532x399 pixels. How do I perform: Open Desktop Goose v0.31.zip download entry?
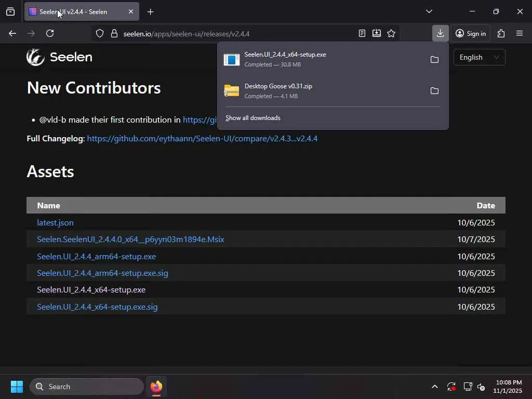click(x=322, y=91)
